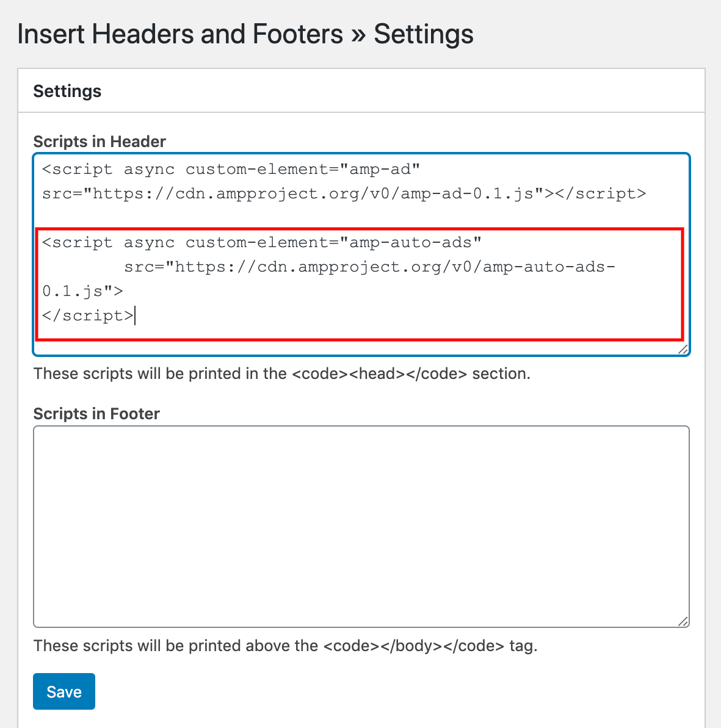Click the body tag description text

tap(285, 646)
